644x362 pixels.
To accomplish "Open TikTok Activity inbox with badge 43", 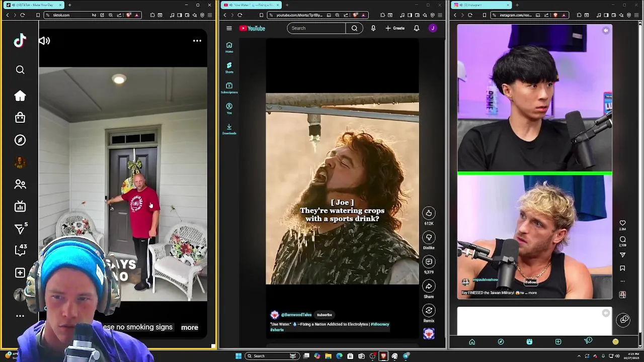I will click(20, 250).
